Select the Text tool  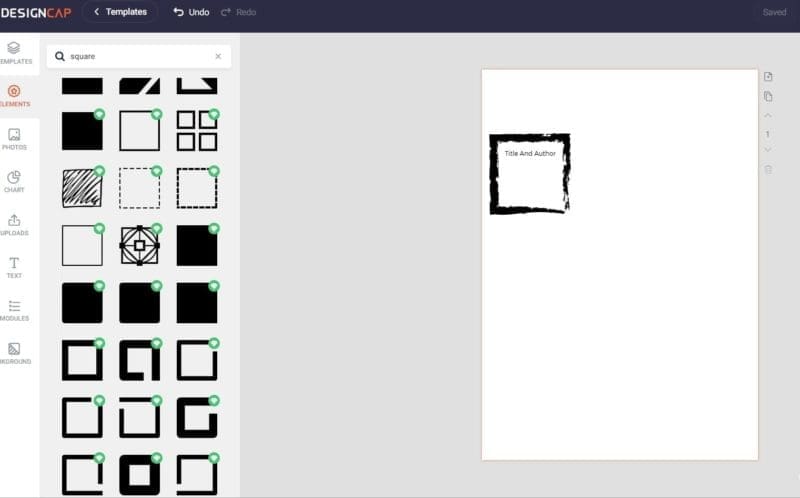tap(15, 267)
